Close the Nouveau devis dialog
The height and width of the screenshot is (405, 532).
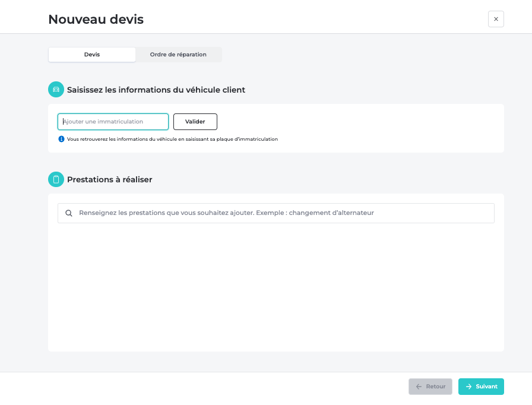pyautogui.click(x=496, y=19)
